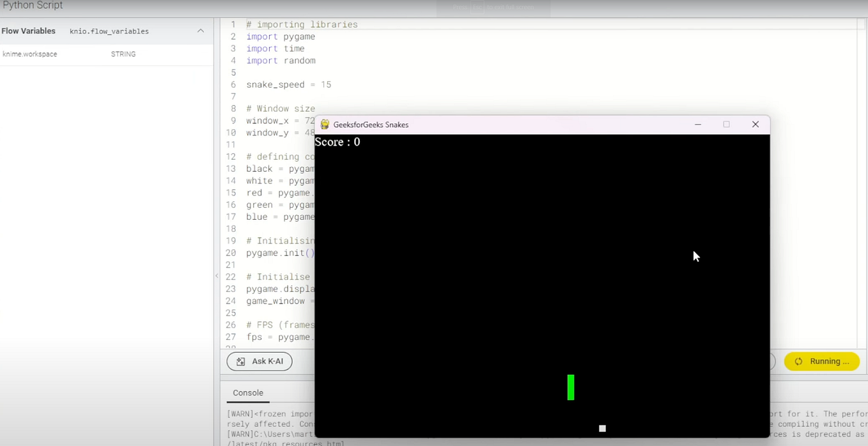Click the Python snake icon in game title bar

click(325, 125)
